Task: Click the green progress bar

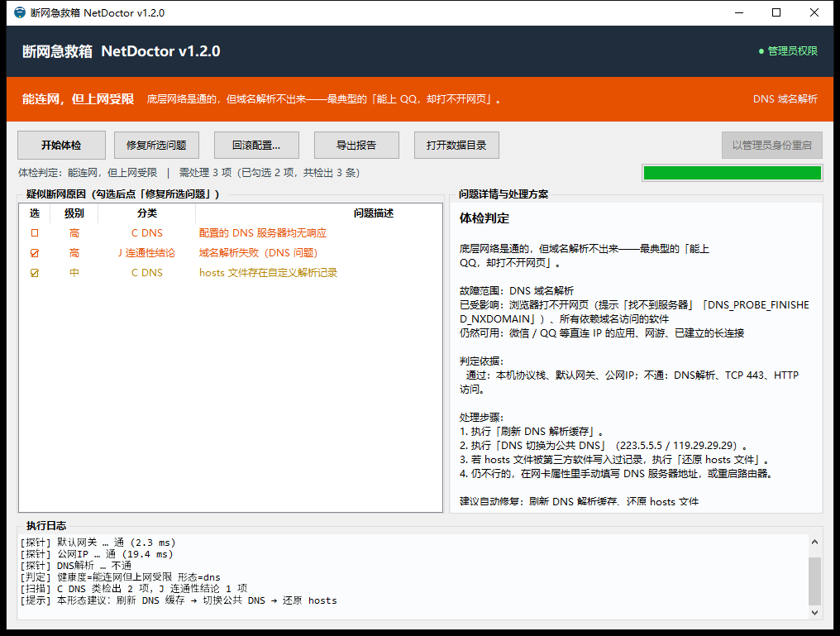Action: pos(733,173)
